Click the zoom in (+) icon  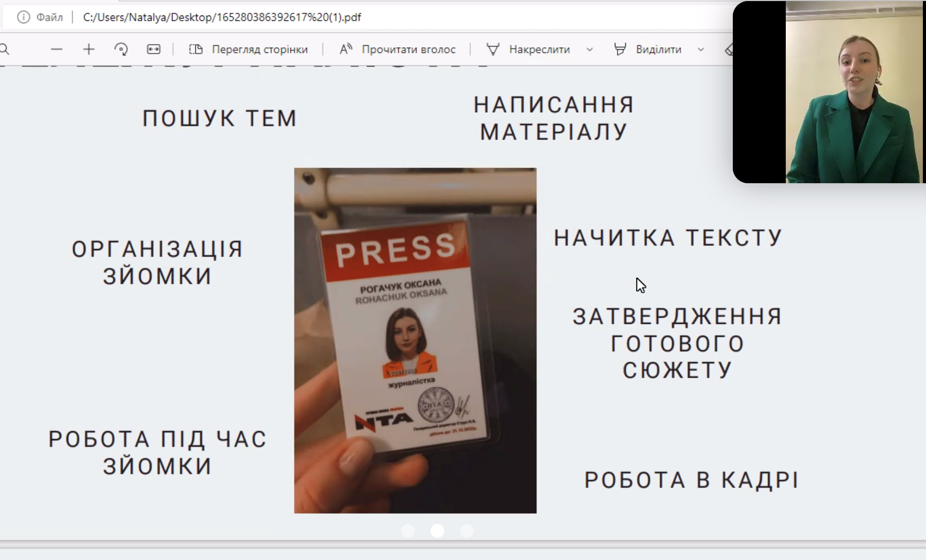89,49
